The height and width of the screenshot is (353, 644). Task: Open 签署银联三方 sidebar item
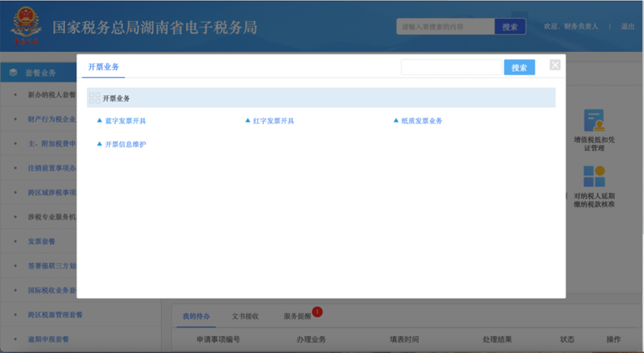click(x=52, y=266)
